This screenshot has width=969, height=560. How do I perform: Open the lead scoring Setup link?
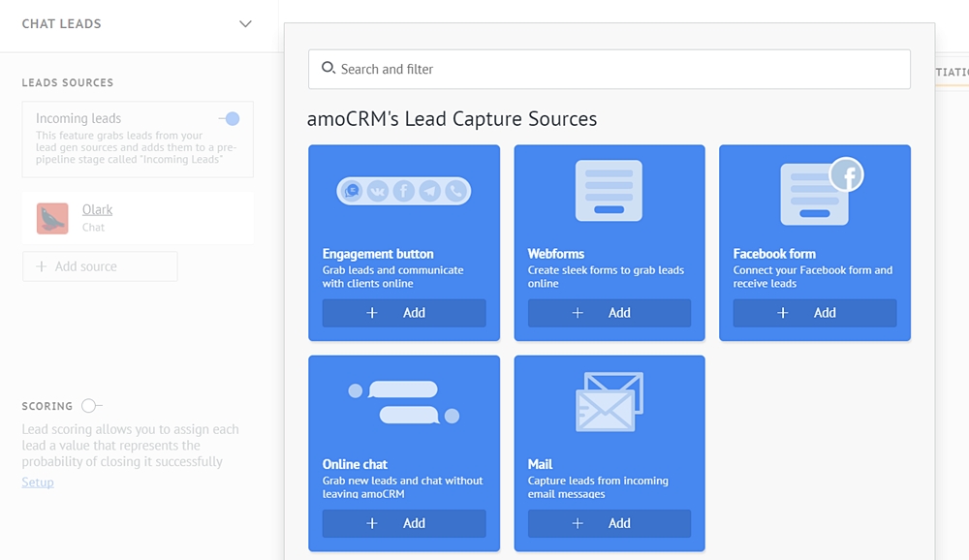point(38,482)
